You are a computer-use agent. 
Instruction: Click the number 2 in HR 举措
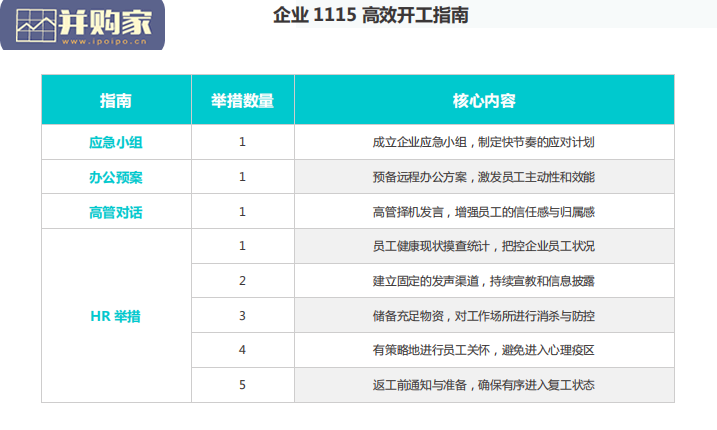[242, 281]
